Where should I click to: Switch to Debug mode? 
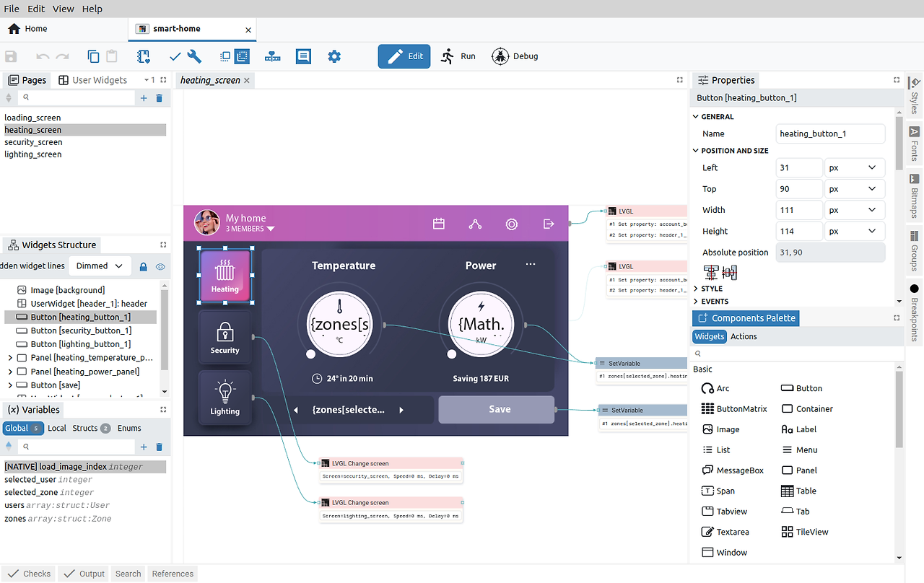tap(515, 56)
